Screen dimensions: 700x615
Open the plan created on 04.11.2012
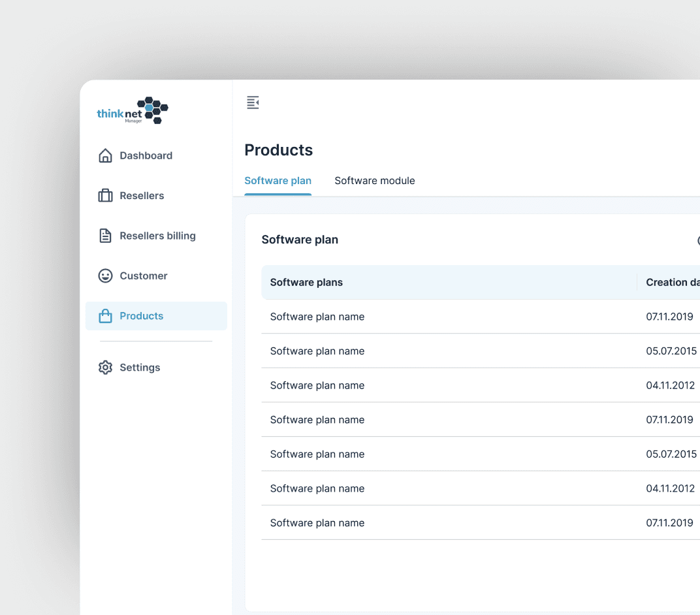(317, 385)
